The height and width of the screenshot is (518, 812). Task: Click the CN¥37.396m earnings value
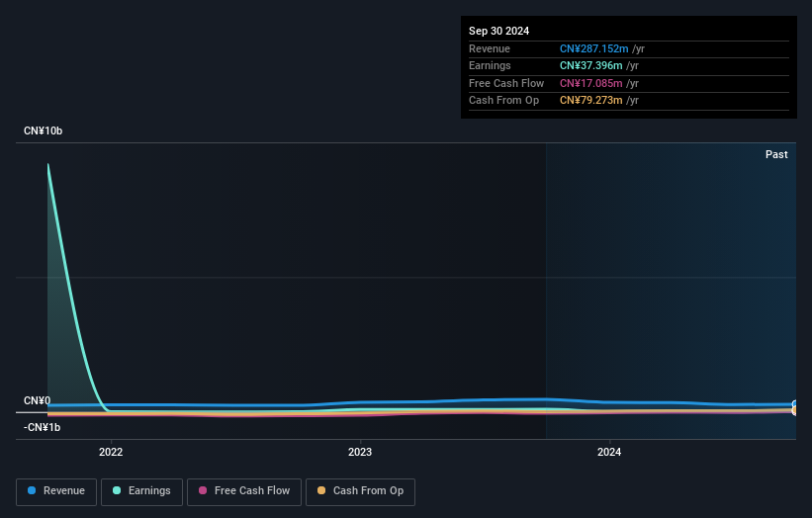tap(590, 65)
